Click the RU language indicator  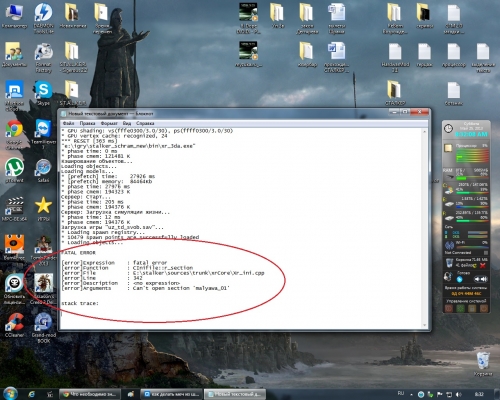tap(401, 394)
